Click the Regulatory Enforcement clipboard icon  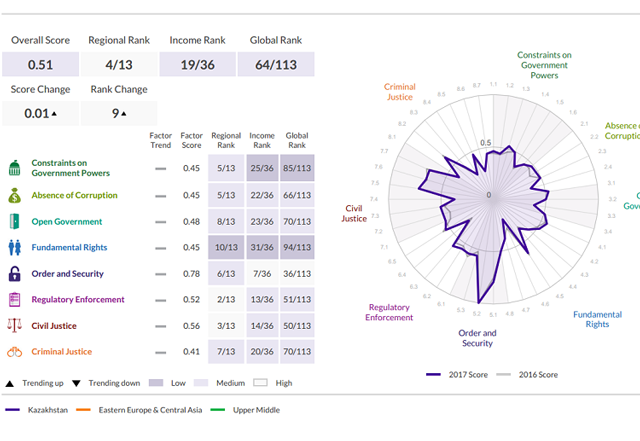tap(15, 299)
